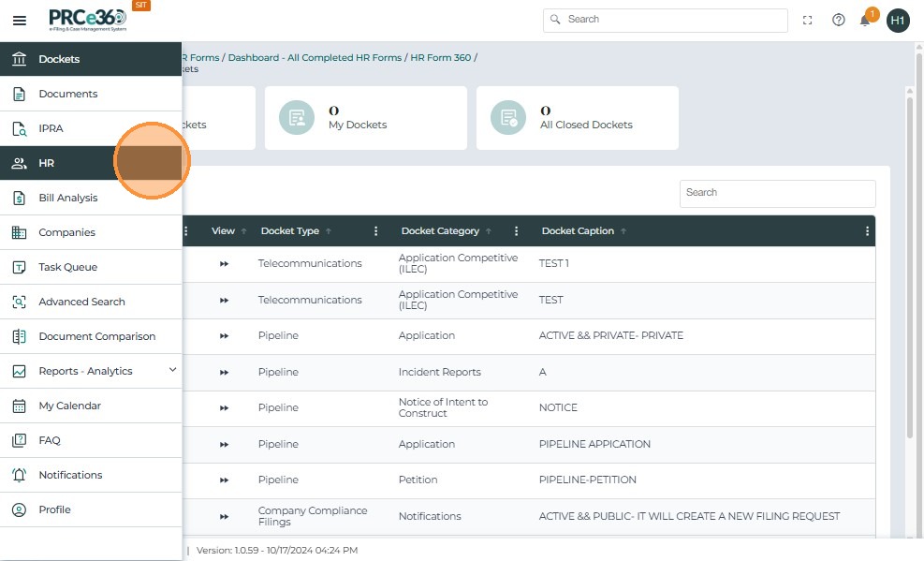Screen dimensions: 924x561
Task: Open view arrow for TEST 1 row
Action: 224,264
